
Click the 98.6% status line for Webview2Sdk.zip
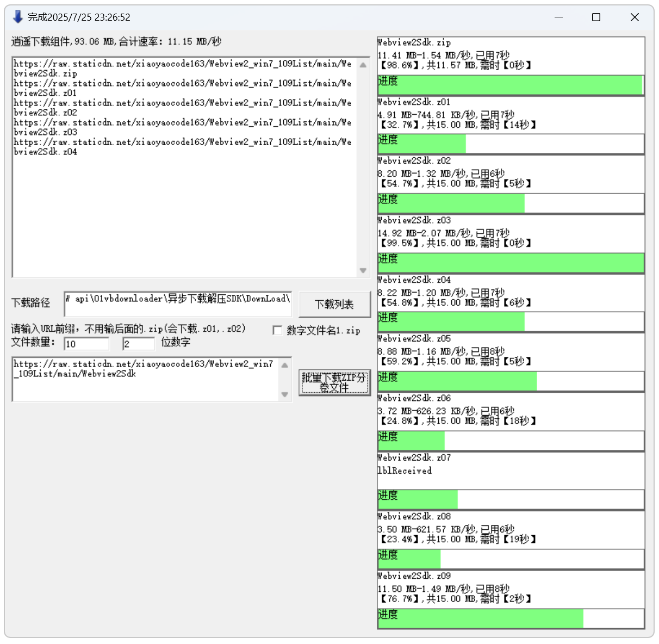[x=455, y=65]
